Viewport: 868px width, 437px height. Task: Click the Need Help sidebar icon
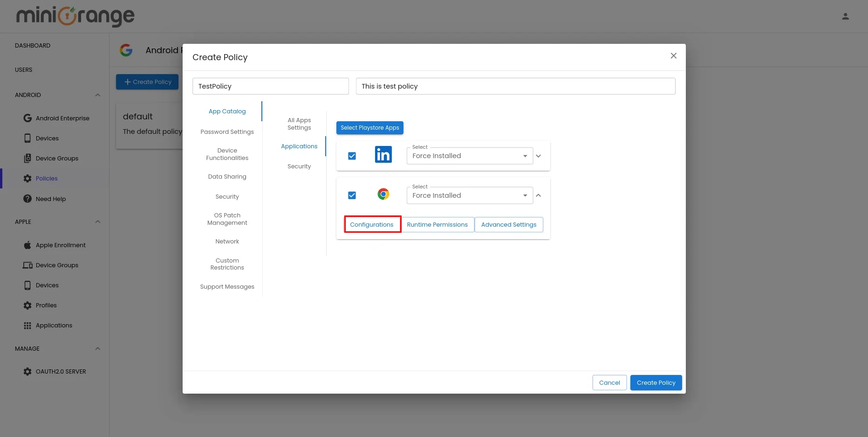point(27,199)
